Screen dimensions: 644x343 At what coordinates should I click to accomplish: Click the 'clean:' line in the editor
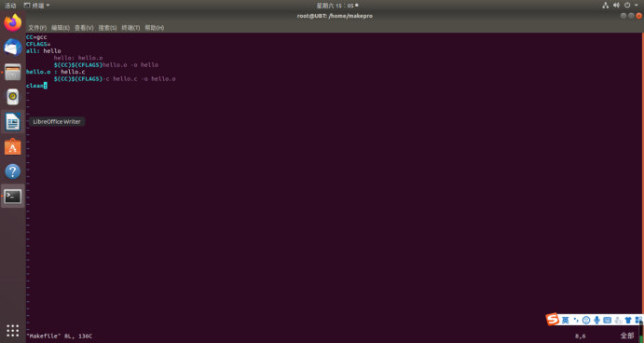point(36,86)
